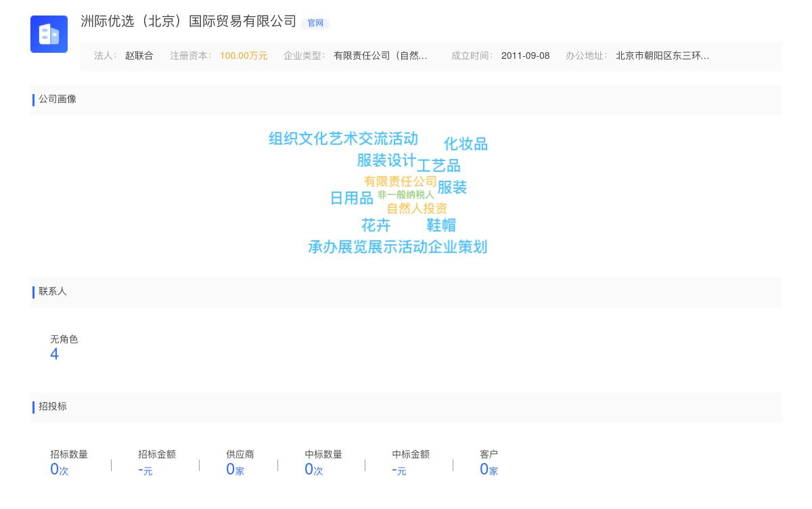Click the 无角色 contact count 4

pyautogui.click(x=54, y=354)
